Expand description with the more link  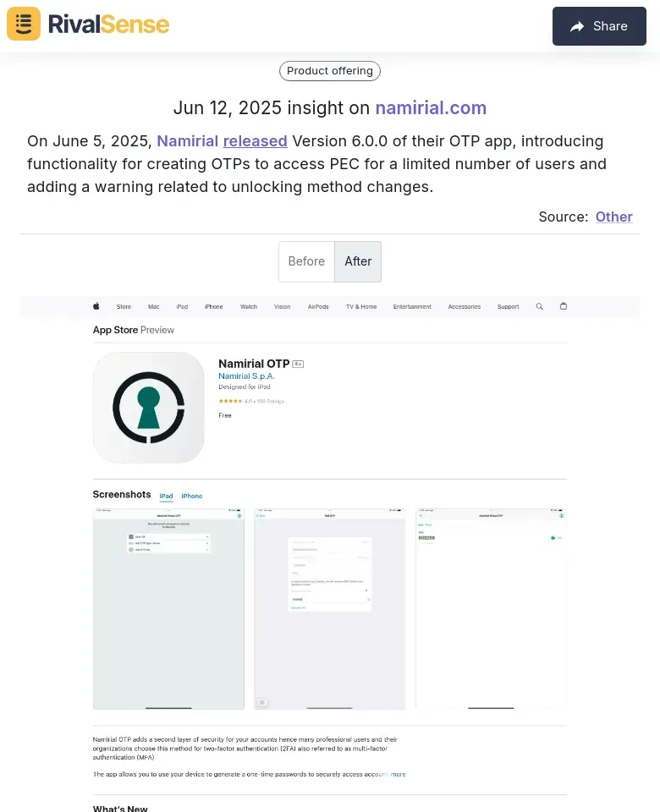click(399, 774)
